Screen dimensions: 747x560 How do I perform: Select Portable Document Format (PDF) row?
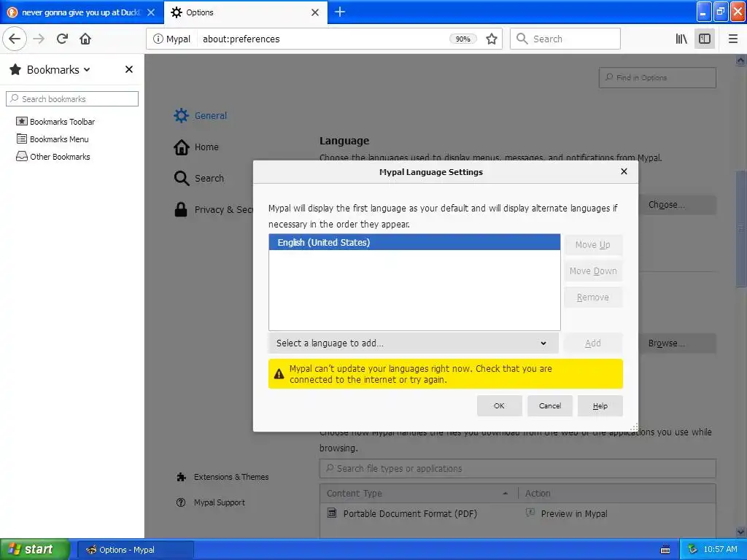click(x=518, y=513)
